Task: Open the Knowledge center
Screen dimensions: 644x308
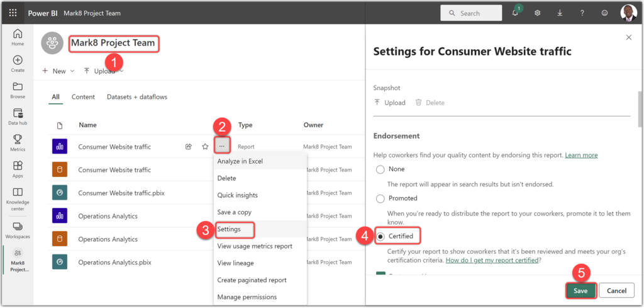Action: [x=18, y=198]
